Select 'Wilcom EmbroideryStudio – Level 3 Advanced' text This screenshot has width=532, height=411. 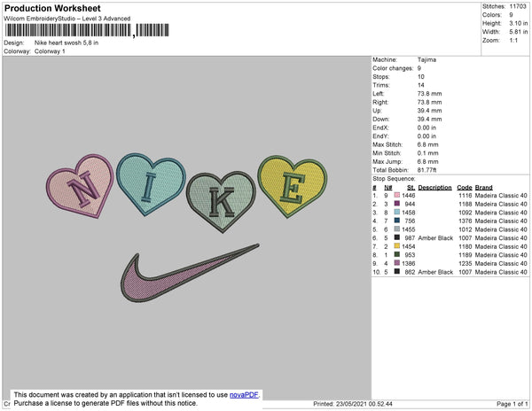click(x=67, y=19)
